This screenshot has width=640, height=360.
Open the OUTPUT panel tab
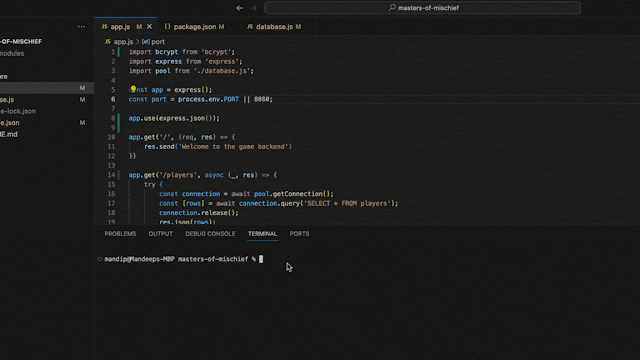[x=160, y=233]
